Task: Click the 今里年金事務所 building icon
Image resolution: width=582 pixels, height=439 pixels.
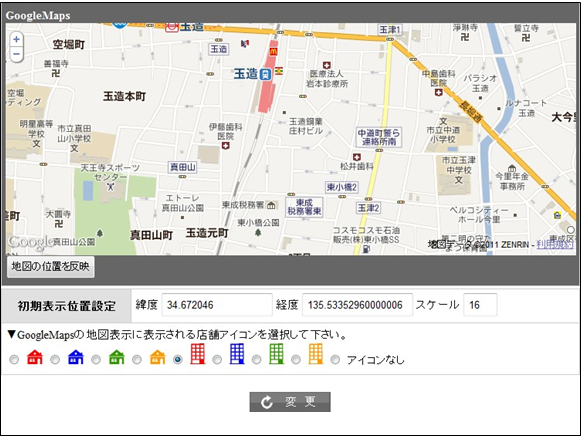Action: [x=512, y=168]
